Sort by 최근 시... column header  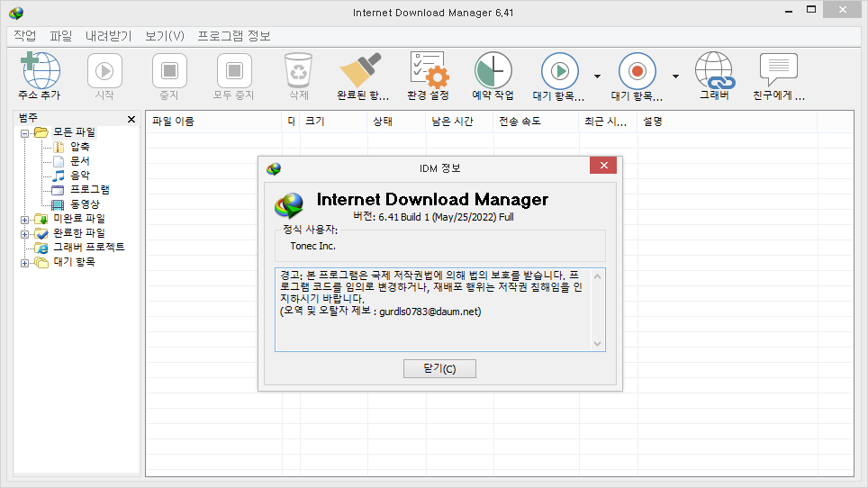[609, 122]
